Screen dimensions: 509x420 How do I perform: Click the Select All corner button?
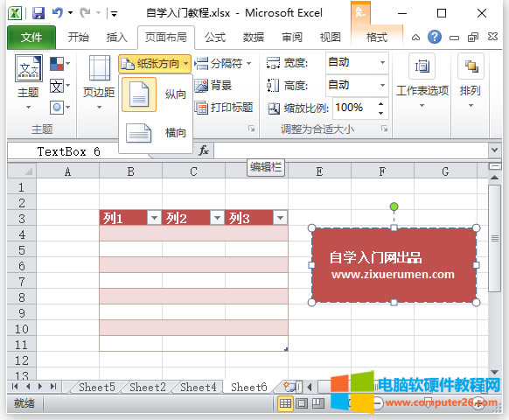point(22,171)
